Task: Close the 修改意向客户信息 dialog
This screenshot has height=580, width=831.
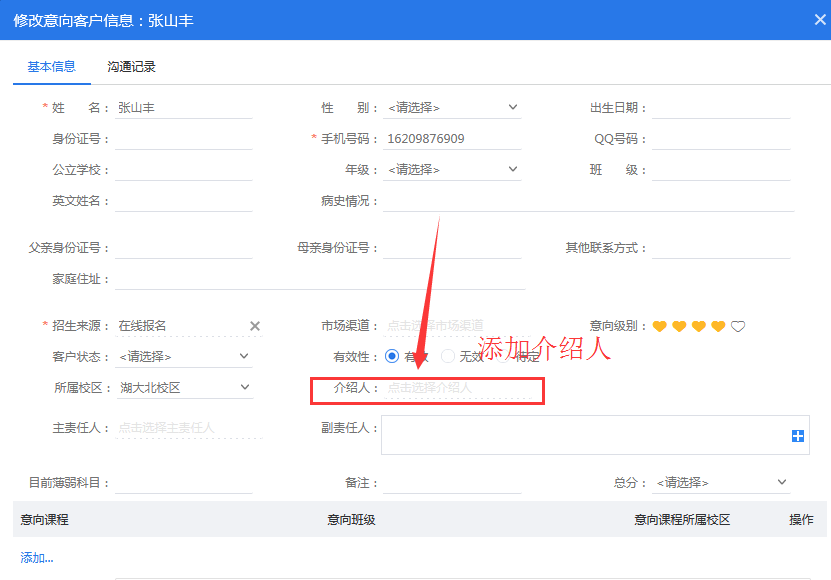Action: [x=820, y=20]
